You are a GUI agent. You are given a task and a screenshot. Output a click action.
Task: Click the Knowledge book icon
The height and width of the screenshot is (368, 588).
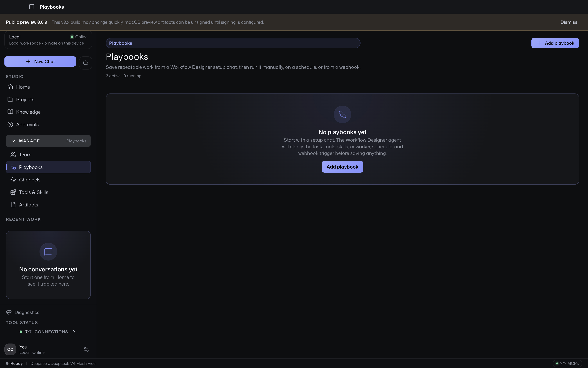[x=10, y=112]
